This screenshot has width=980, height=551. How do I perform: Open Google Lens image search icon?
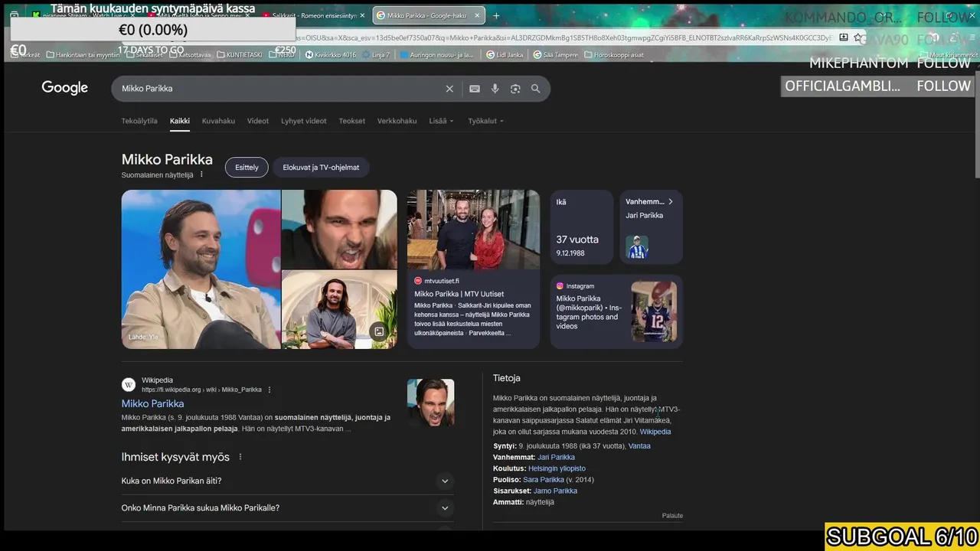pos(515,89)
